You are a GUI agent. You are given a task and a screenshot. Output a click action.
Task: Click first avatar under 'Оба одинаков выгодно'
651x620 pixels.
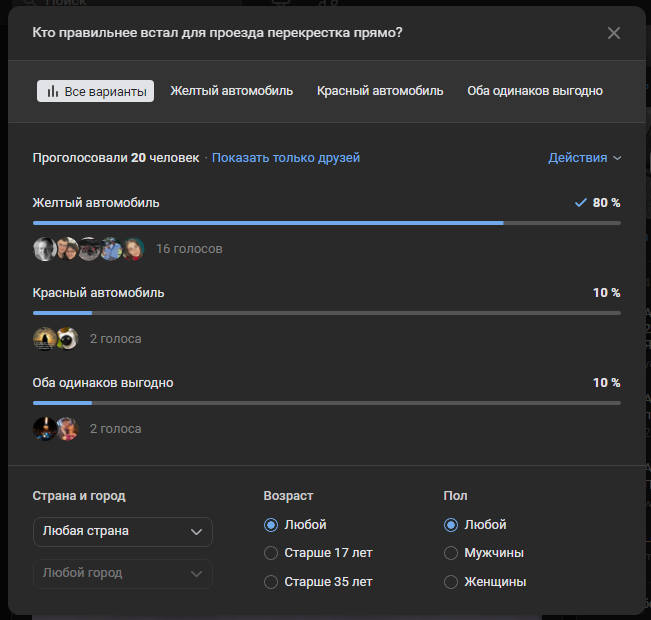click(x=45, y=429)
